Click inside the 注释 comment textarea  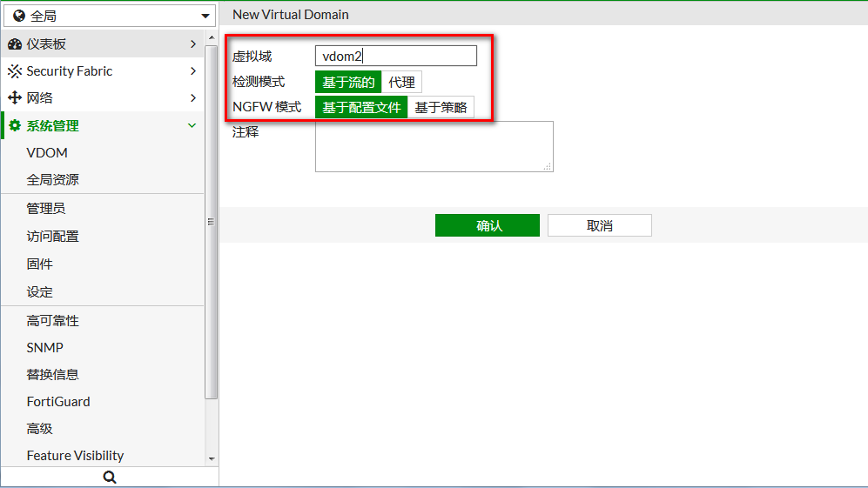pos(434,147)
